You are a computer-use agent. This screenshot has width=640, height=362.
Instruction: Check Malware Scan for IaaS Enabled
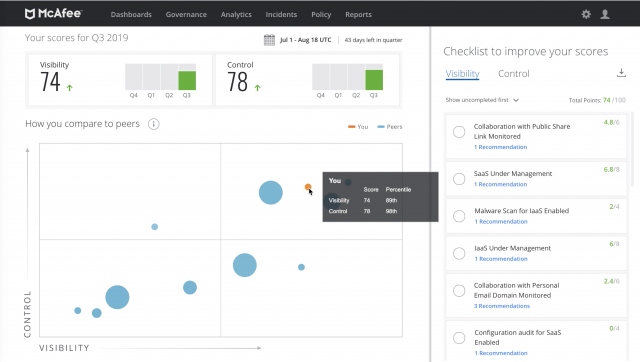coord(459,216)
